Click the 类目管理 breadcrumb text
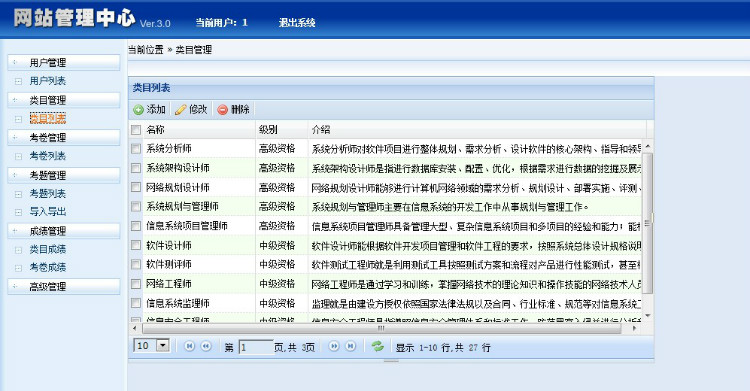750x391 pixels. tap(194, 50)
